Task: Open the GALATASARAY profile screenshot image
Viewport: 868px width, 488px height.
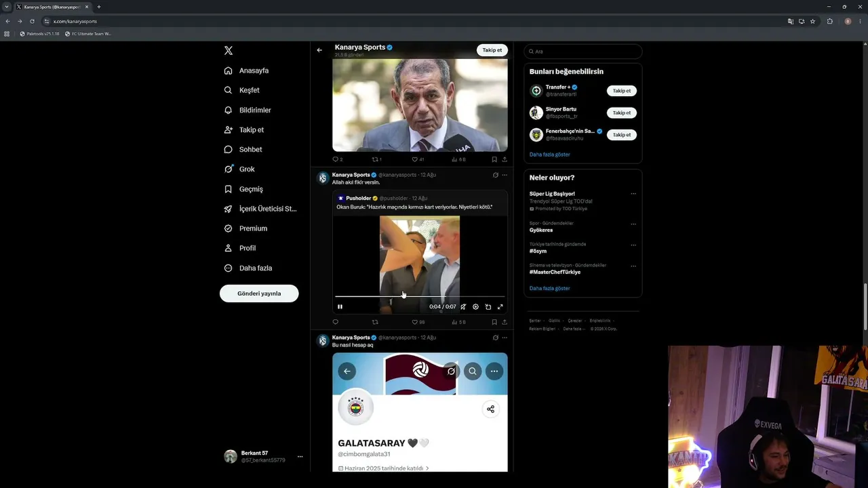Action: coord(420,412)
